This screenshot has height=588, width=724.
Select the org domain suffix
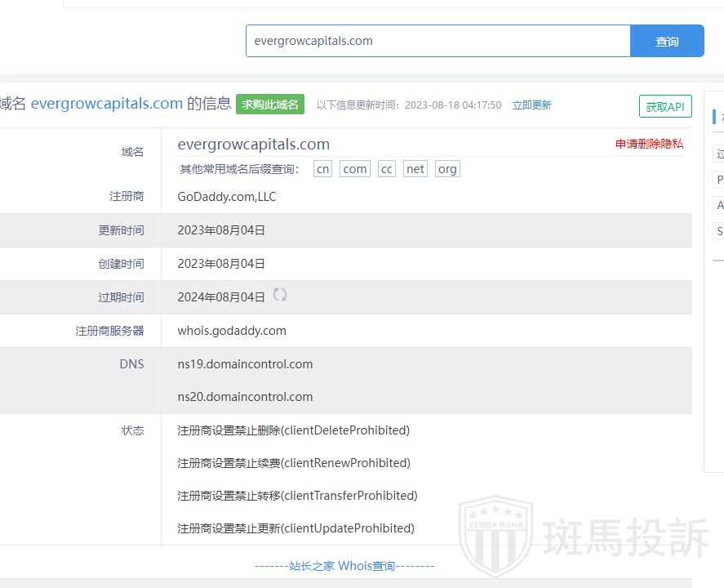tap(447, 169)
